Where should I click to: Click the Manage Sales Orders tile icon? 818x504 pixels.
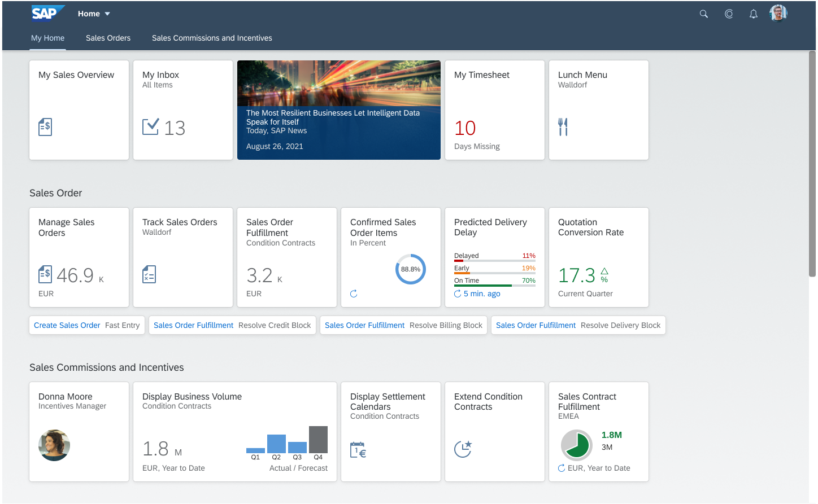pyautogui.click(x=45, y=274)
